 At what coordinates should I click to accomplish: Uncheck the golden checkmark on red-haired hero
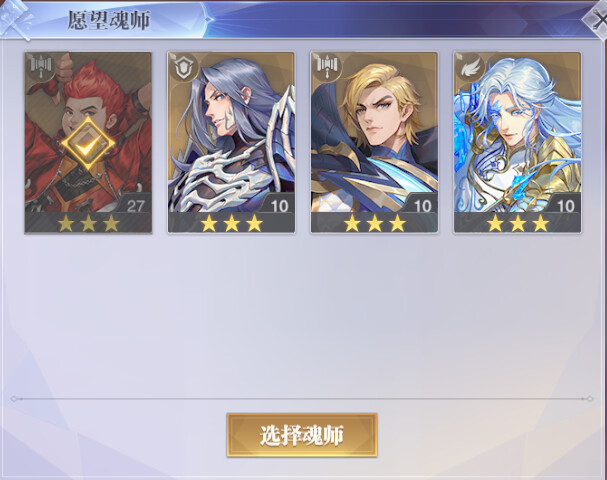point(88,144)
